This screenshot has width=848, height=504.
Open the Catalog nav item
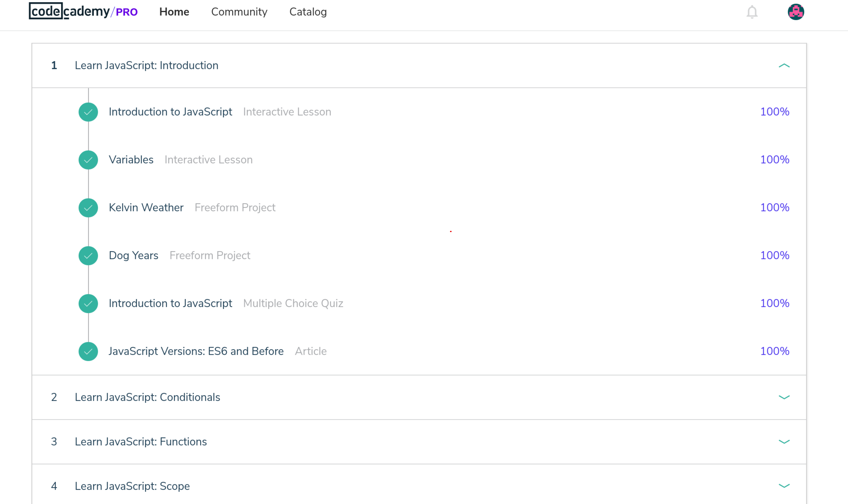point(308,12)
